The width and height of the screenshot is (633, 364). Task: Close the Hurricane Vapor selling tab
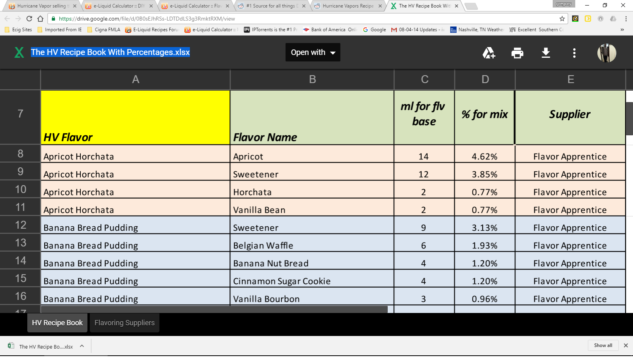click(75, 6)
